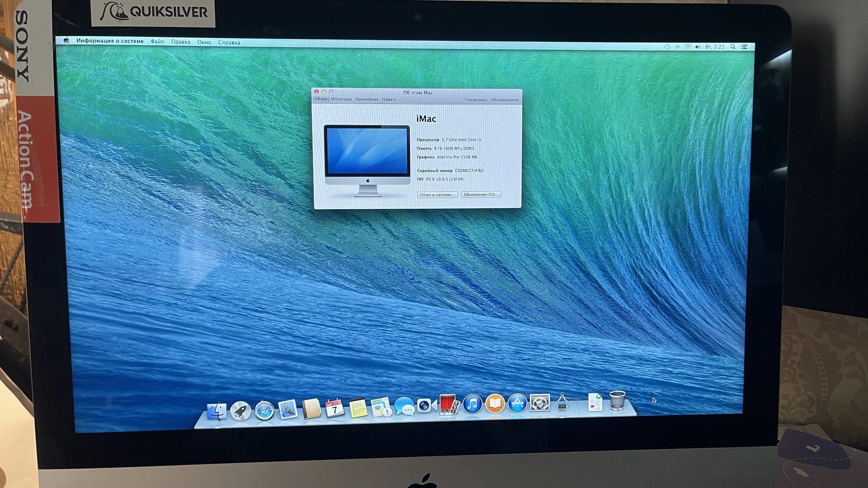Open Calendar icon showing 7
Viewport: 868px width, 488px height.
tap(335, 408)
